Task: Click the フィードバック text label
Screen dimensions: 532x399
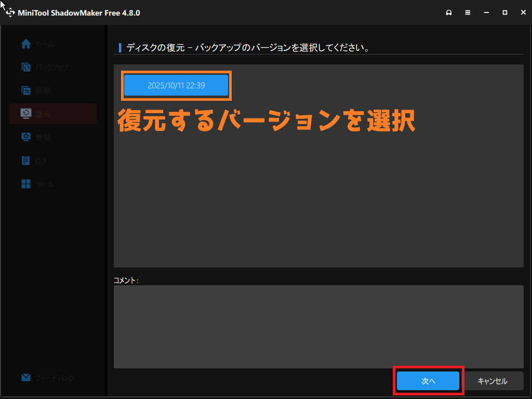Action: coord(55,378)
